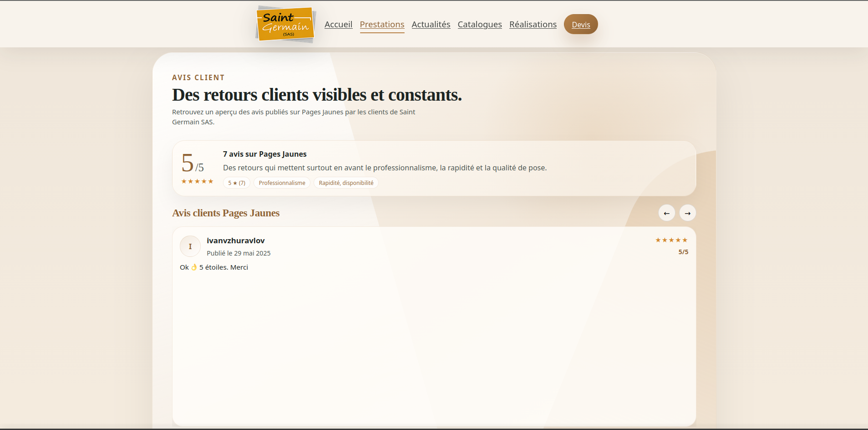Click the reviewer name ivanvzhuravlov
Image resolution: width=868 pixels, height=430 pixels.
point(236,241)
